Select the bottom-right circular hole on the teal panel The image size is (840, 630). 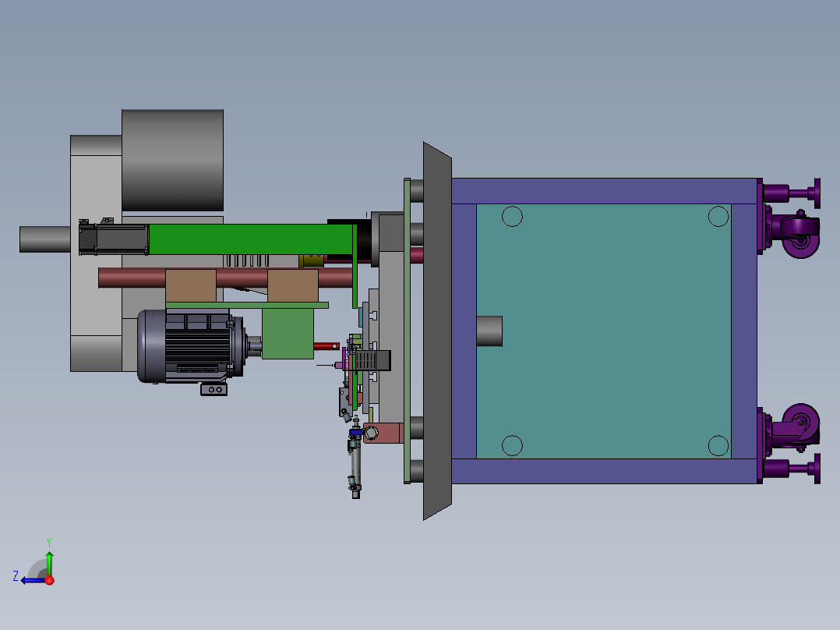pyautogui.click(x=718, y=445)
